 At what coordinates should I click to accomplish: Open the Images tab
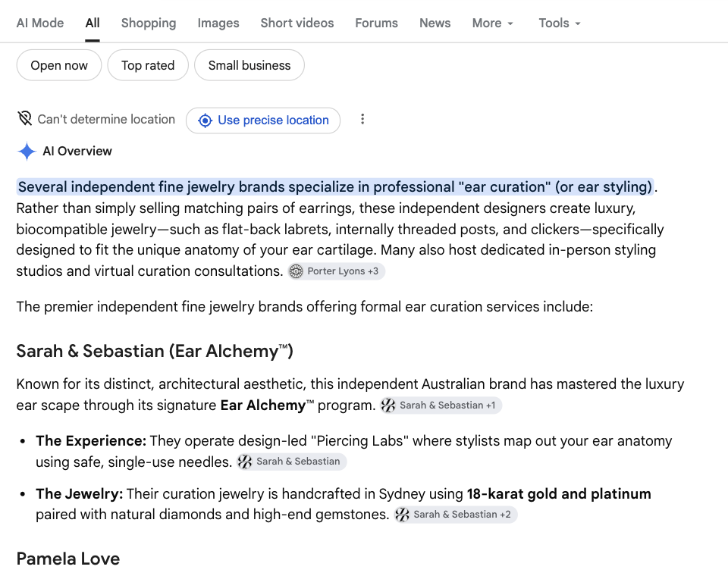click(x=218, y=23)
